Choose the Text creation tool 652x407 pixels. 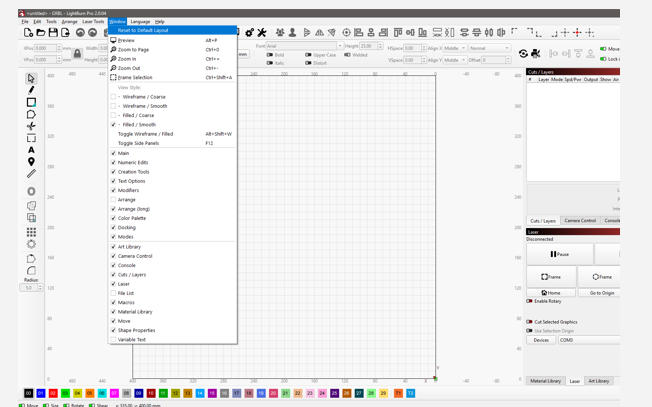31,150
